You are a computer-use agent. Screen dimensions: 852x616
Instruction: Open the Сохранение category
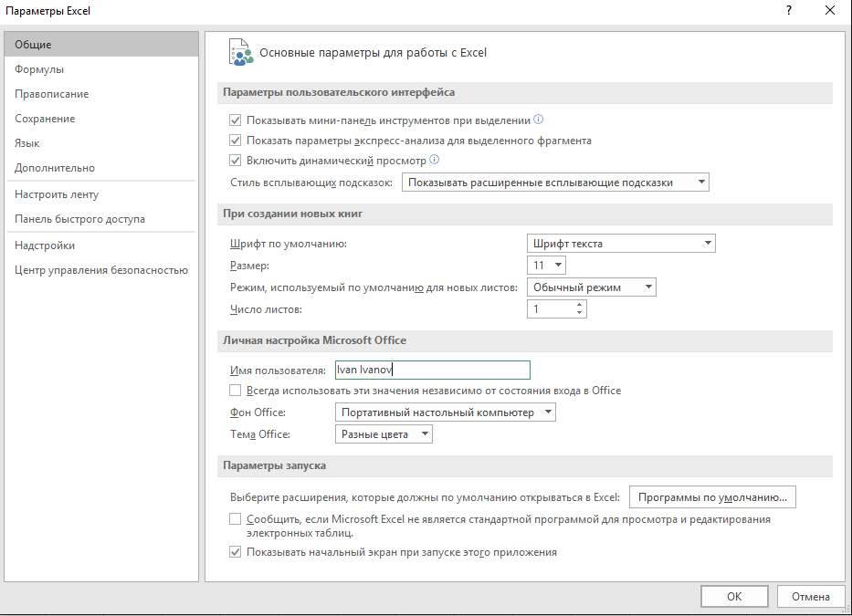pos(101,119)
